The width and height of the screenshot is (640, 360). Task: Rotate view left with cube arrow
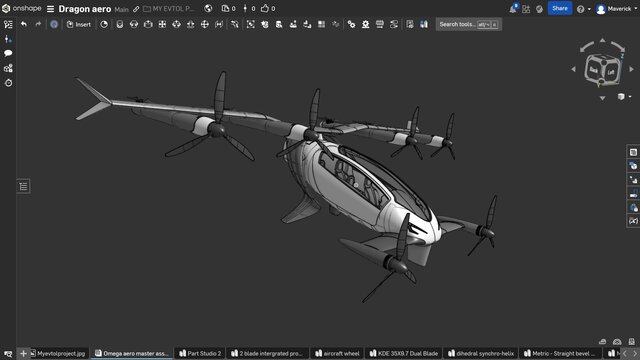(x=573, y=69)
